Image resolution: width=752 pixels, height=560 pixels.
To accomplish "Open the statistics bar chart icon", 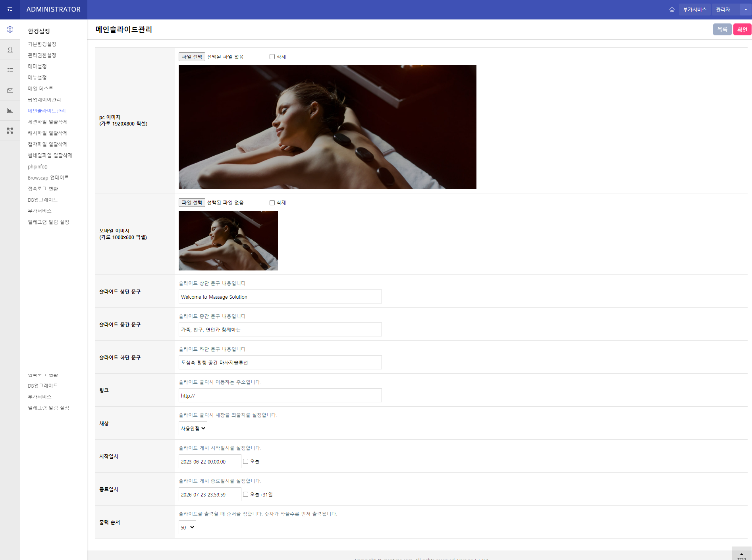I will pyautogui.click(x=10, y=110).
